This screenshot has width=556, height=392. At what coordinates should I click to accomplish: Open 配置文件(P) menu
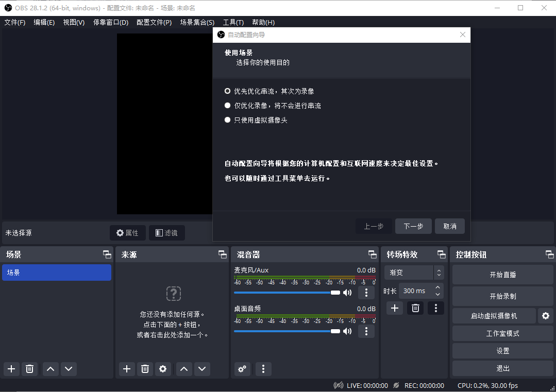click(154, 22)
